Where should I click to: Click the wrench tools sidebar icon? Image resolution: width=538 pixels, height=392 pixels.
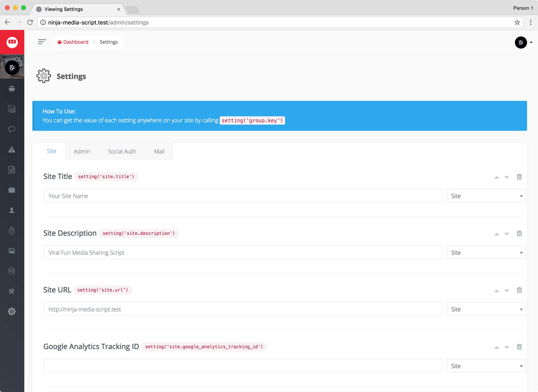coord(12,291)
